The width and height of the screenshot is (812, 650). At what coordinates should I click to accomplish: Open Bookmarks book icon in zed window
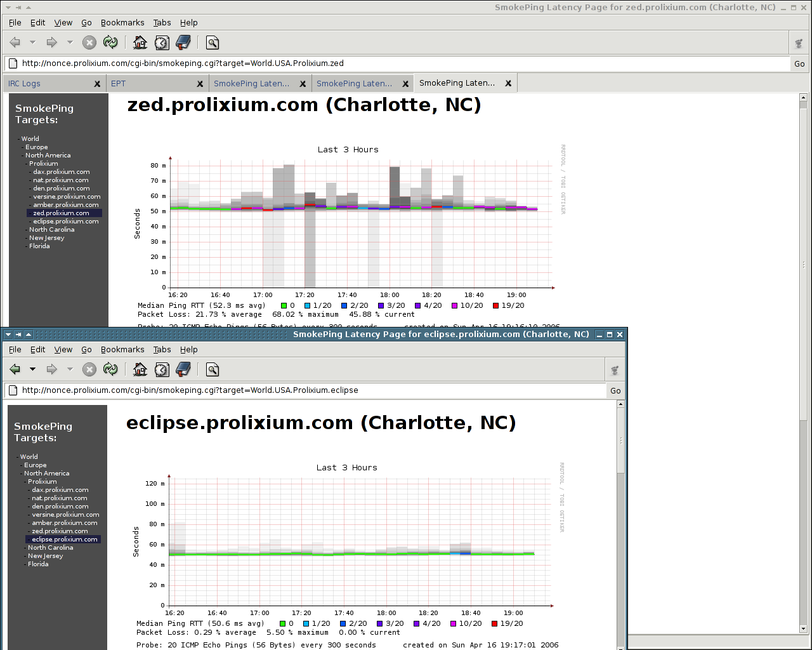[183, 43]
